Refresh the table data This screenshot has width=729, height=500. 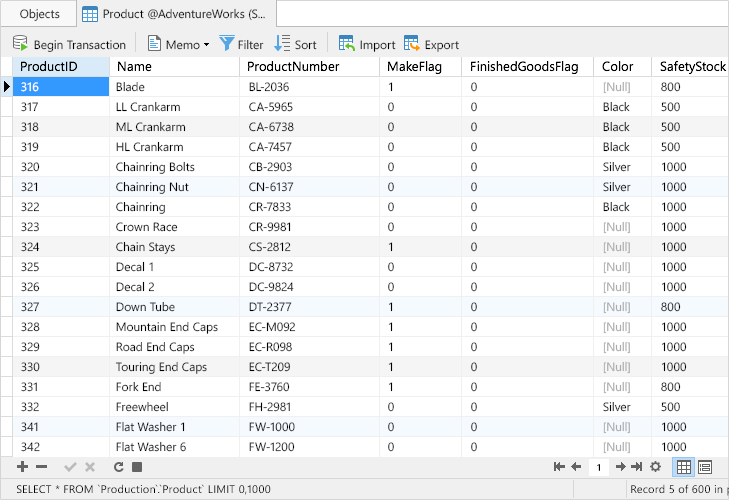click(118, 467)
